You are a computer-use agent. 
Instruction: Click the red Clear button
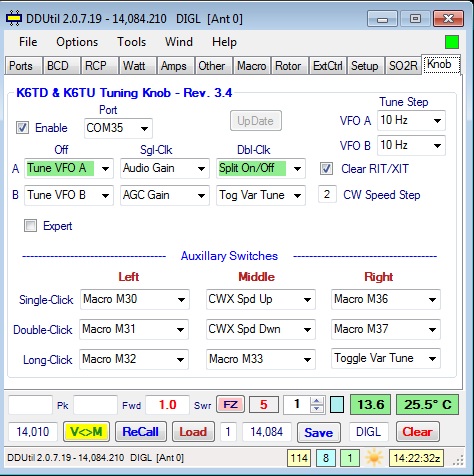pyautogui.click(x=417, y=432)
